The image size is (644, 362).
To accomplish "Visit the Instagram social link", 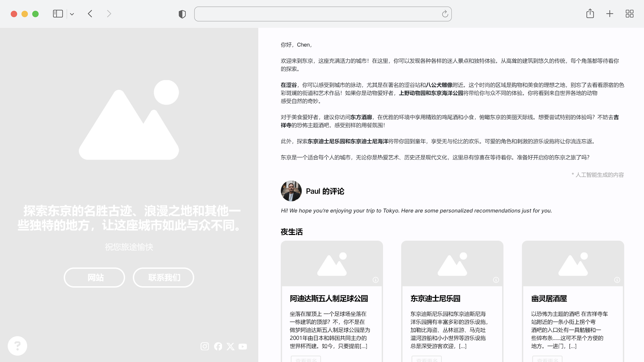I will [x=205, y=347].
